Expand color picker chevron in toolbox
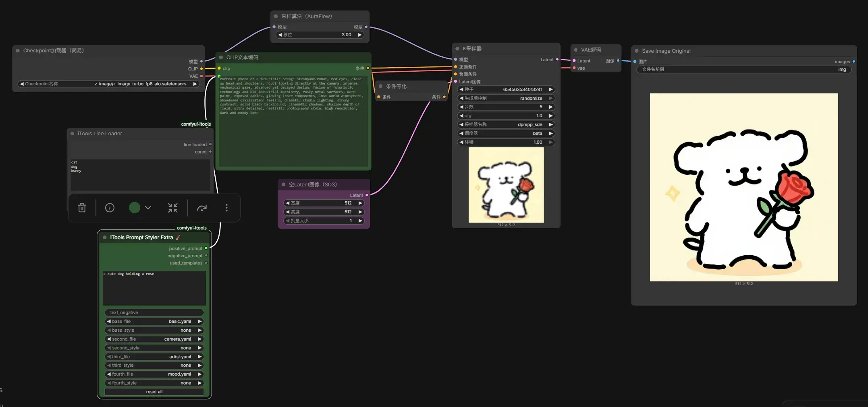868x407 pixels. 148,208
